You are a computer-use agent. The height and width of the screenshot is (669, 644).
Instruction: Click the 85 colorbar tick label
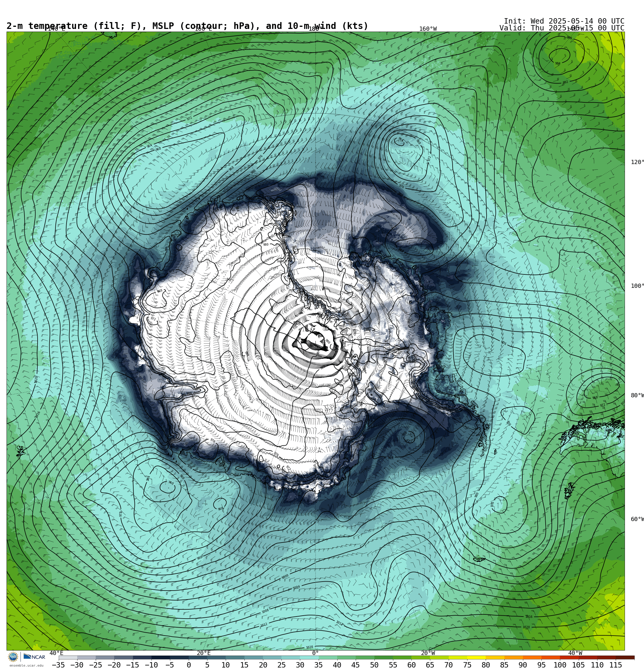(504, 665)
